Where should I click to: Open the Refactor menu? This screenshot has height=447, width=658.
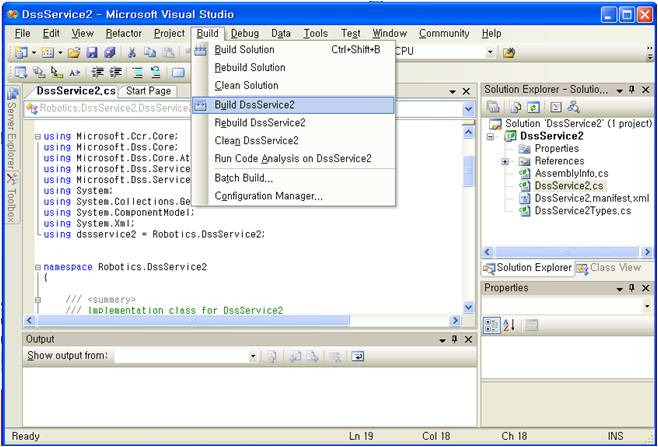123,33
